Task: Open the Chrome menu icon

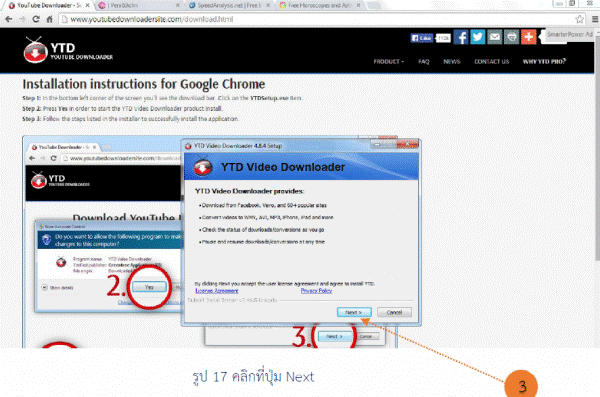Action: click(x=595, y=19)
